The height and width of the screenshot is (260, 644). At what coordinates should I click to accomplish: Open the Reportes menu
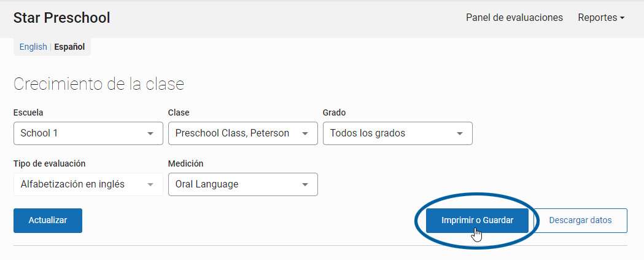(x=601, y=18)
